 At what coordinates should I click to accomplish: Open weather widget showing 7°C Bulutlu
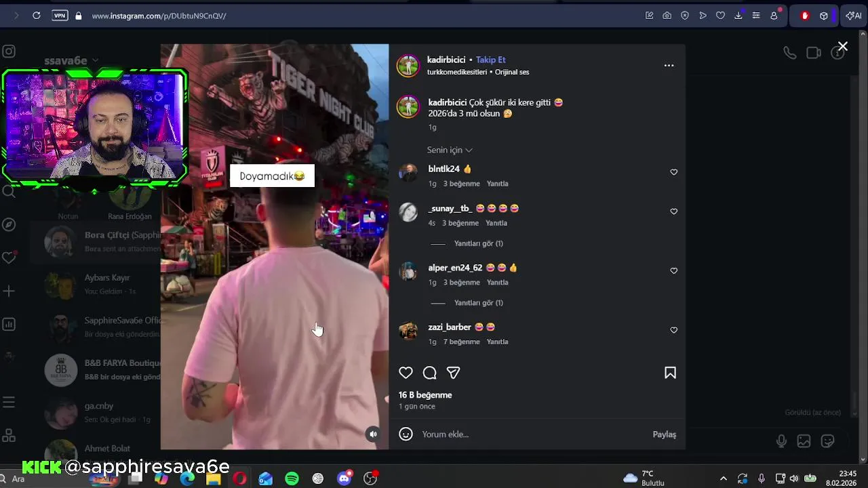pos(644,479)
